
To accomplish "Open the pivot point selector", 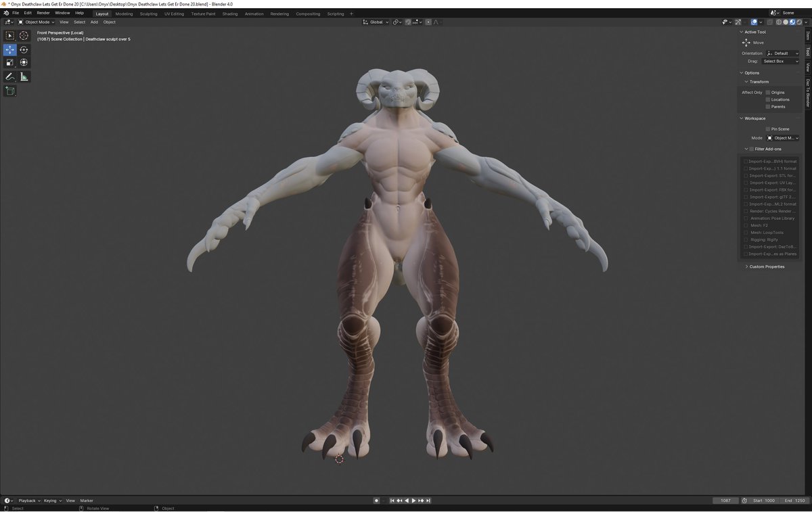I will click(x=397, y=22).
